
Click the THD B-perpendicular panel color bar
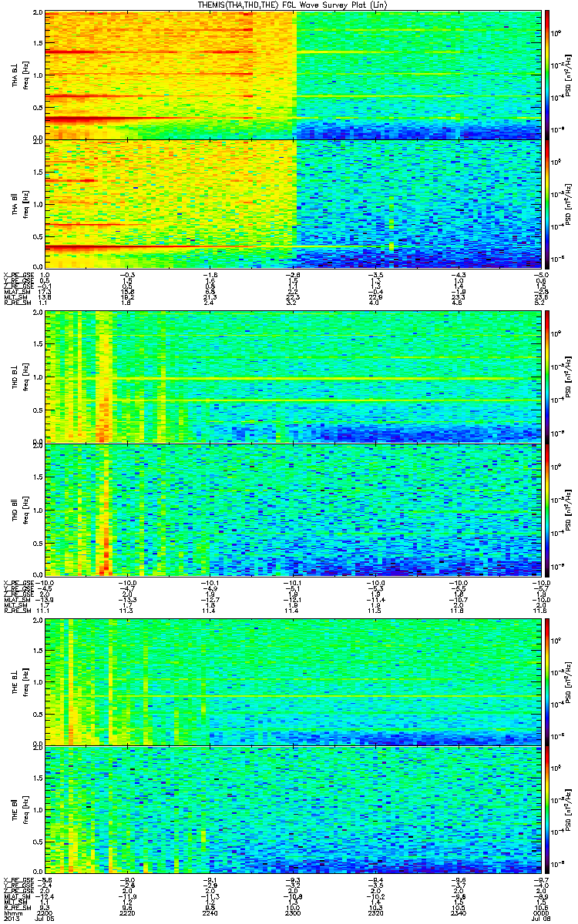[x=547, y=377]
